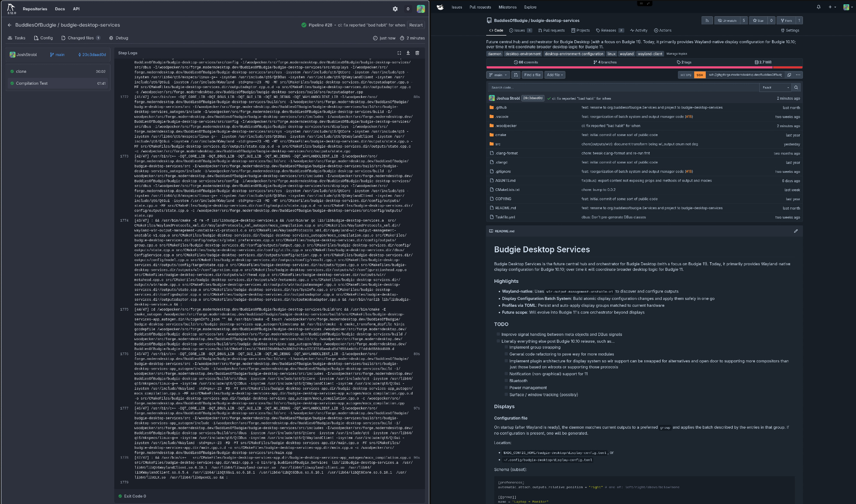Go back using the left arrow

click(9, 25)
